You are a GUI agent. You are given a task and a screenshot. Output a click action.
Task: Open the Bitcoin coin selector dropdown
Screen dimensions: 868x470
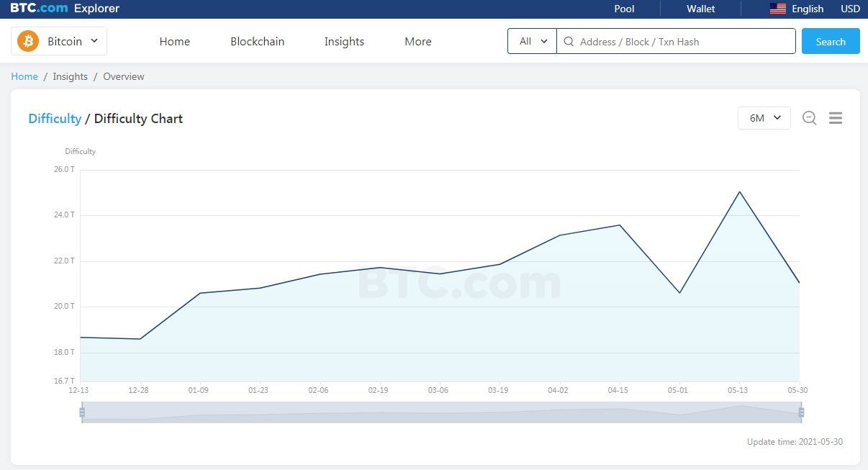[59, 41]
